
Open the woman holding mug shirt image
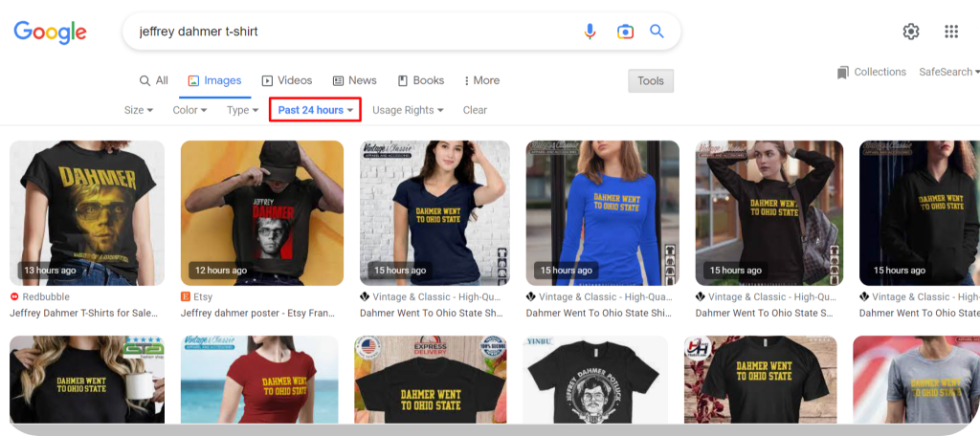tap(87, 380)
